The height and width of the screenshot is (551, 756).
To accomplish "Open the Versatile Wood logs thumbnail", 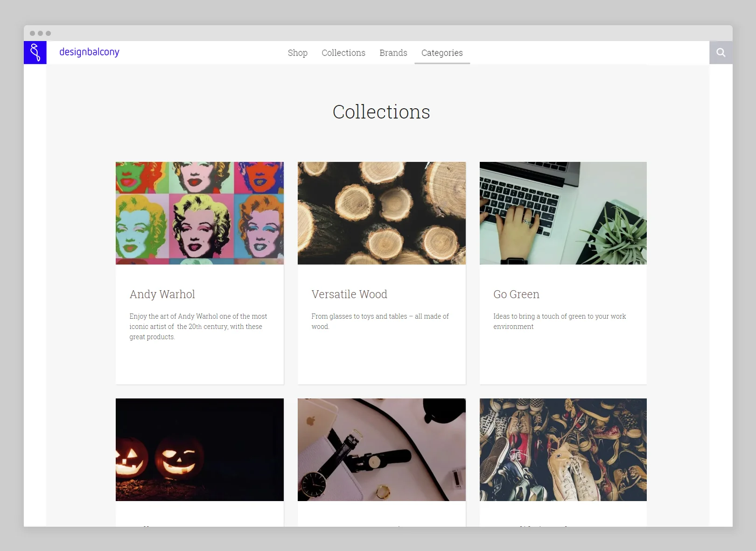I will (382, 213).
